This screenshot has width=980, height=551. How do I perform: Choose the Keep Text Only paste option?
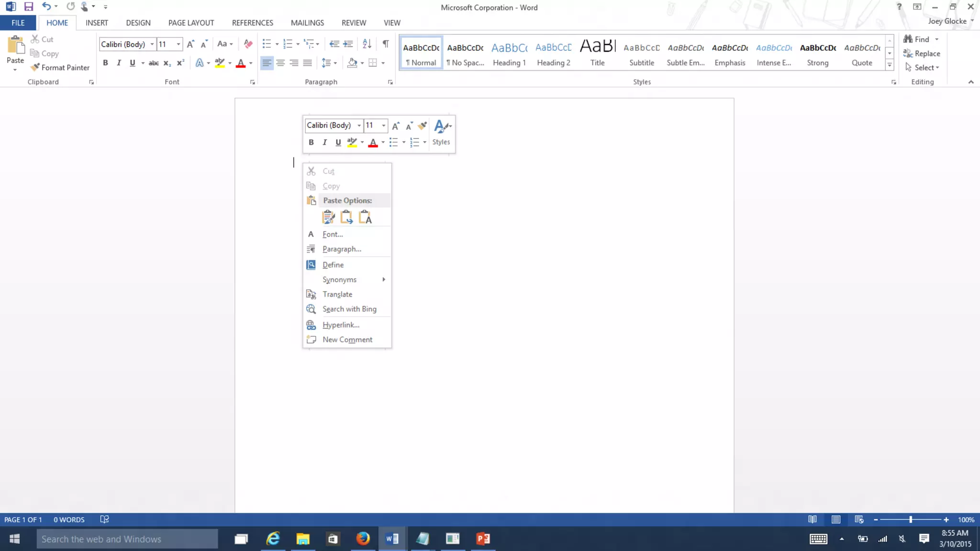click(x=365, y=217)
